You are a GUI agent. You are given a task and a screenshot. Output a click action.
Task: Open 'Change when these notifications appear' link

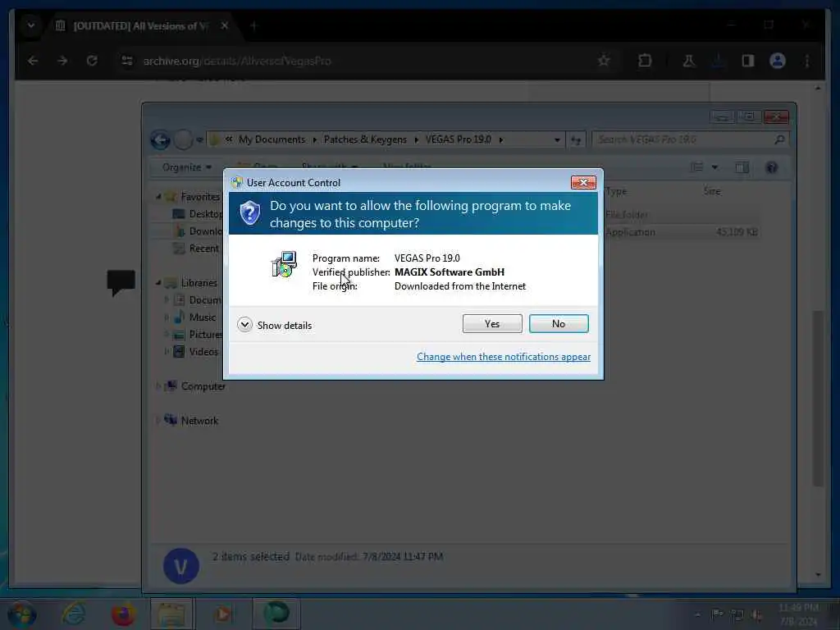click(504, 357)
